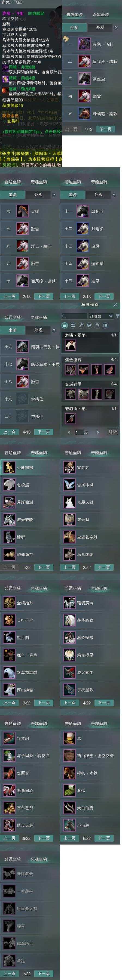Screen dimensions: 122x980
Task: Choose the 小鹿摇摇 mount icon
Action: (x=9, y=467)
